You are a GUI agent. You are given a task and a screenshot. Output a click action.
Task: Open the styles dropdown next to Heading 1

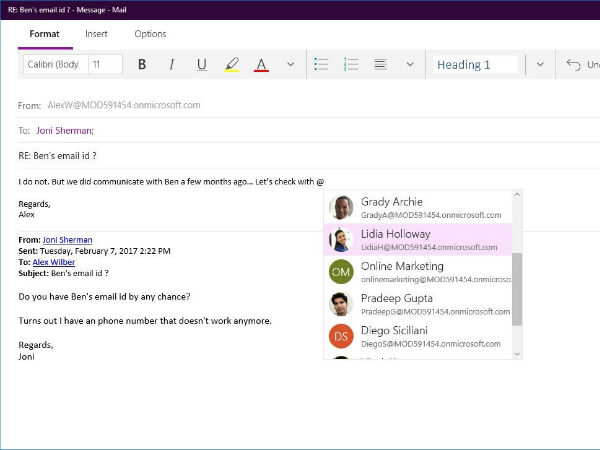[x=539, y=65]
